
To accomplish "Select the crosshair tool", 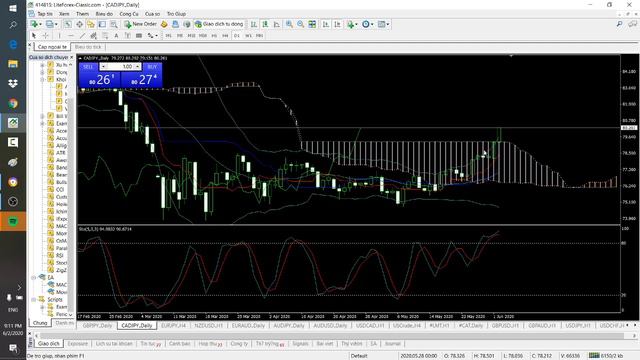I will 45,36.
